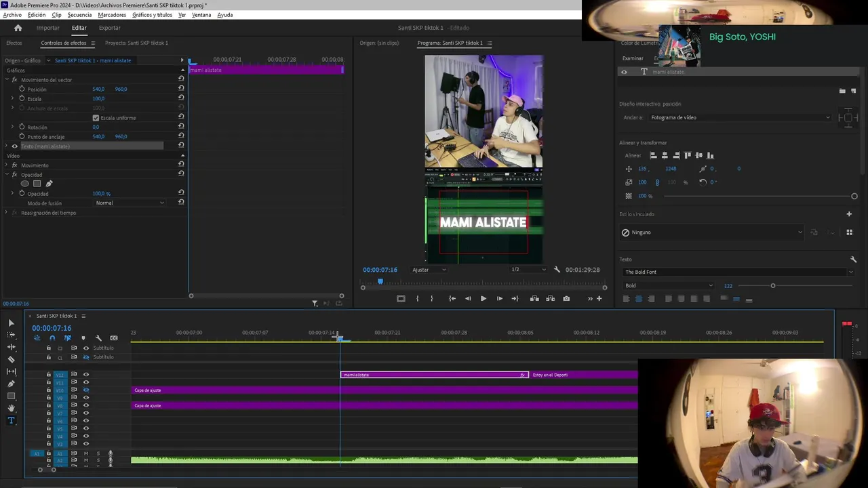Reset the Posición parameter

pyautogui.click(x=181, y=89)
